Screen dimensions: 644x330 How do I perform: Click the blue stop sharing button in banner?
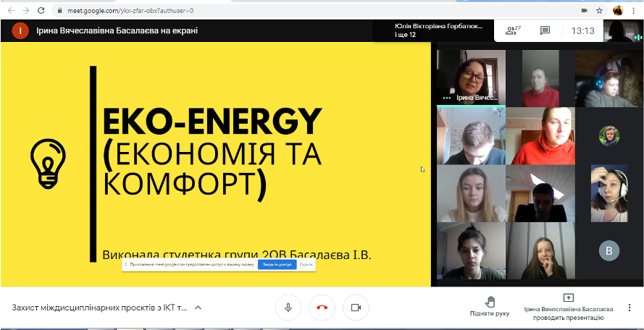tap(277, 265)
